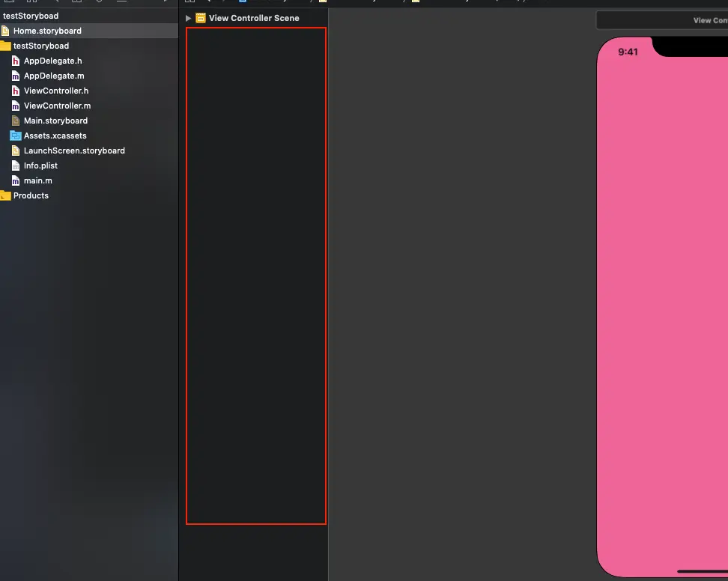Select Info.plist in the navigator
Image resolution: width=728 pixels, height=581 pixels.
click(41, 165)
